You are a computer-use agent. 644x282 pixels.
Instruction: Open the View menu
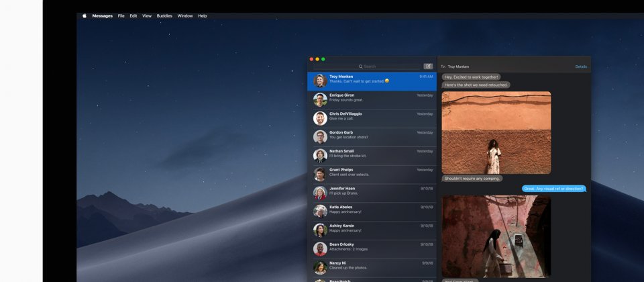147,16
